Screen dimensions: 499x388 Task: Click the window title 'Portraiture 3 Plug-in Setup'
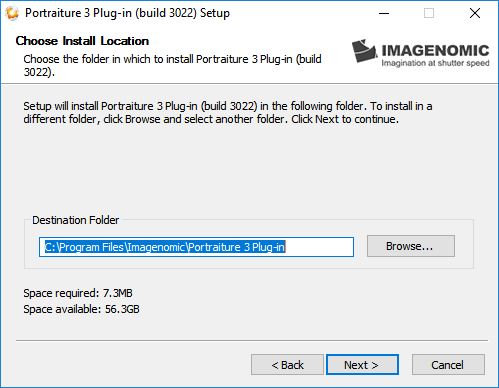(127, 13)
